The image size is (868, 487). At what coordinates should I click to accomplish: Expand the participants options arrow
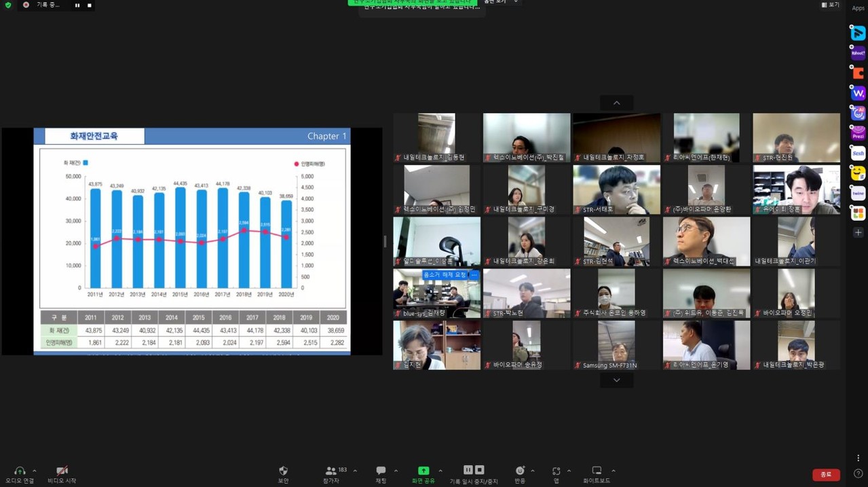point(355,471)
